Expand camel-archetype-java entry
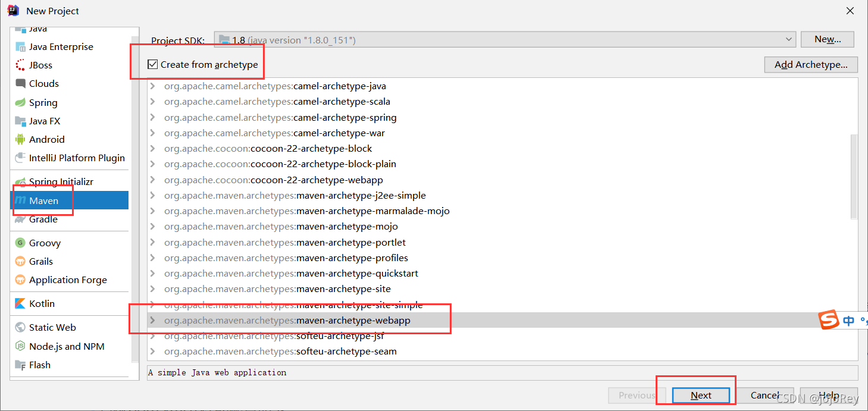The width and height of the screenshot is (868, 411). (x=152, y=86)
